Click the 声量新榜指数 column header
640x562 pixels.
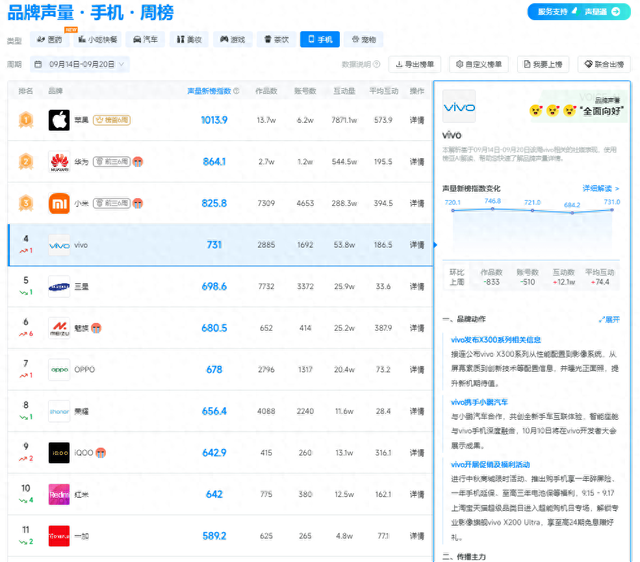(209, 91)
